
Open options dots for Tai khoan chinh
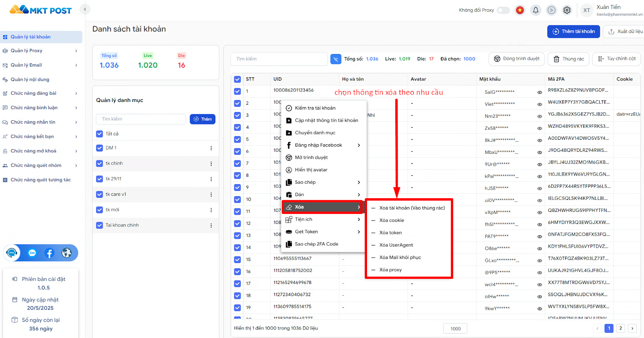click(x=211, y=226)
